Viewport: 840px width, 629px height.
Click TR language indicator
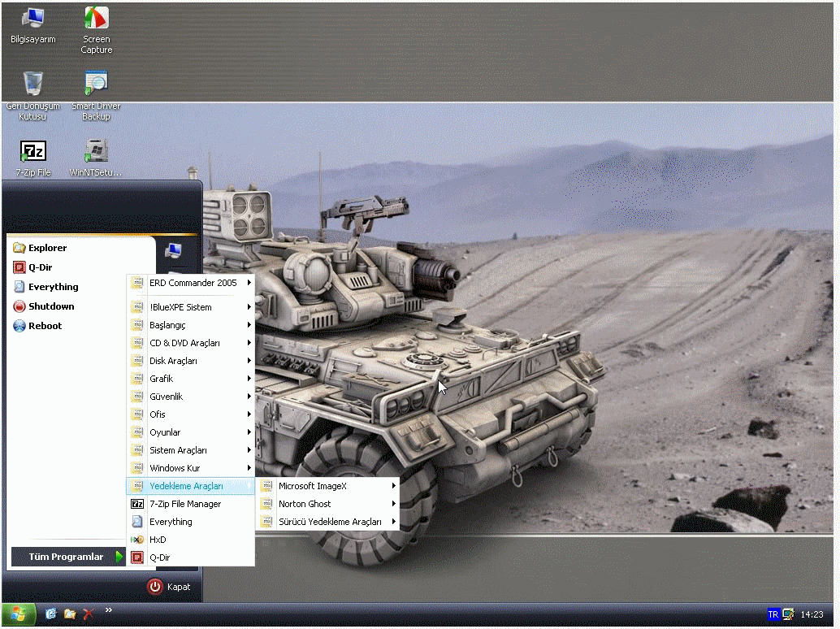pyautogui.click(x=773, y=614)
